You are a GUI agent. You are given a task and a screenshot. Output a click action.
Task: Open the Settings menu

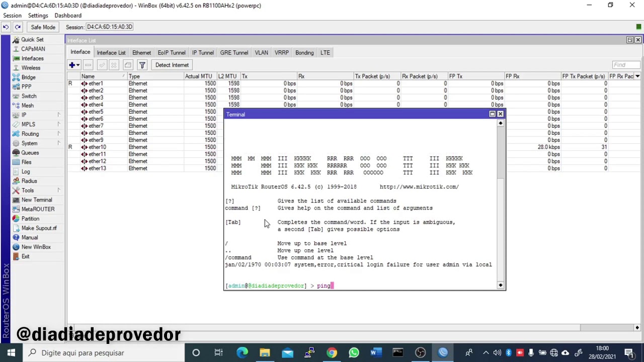click(38, 16)
